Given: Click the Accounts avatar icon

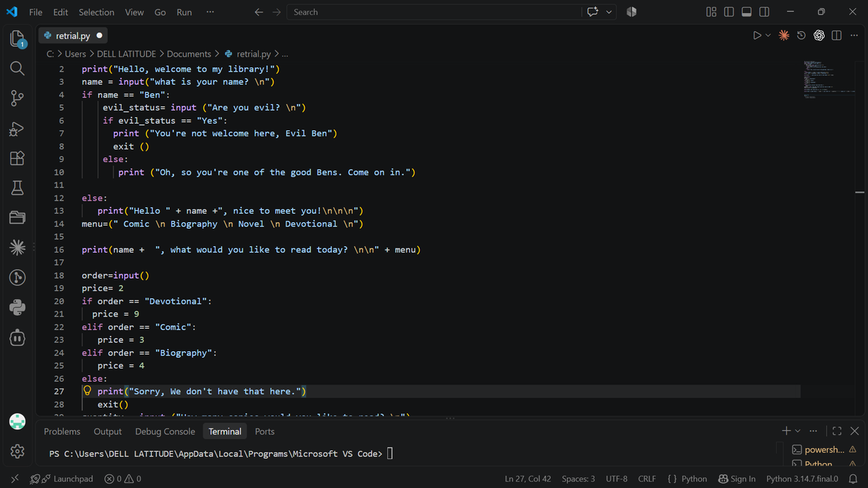Looking at the screenshot, I should (17, 421).
